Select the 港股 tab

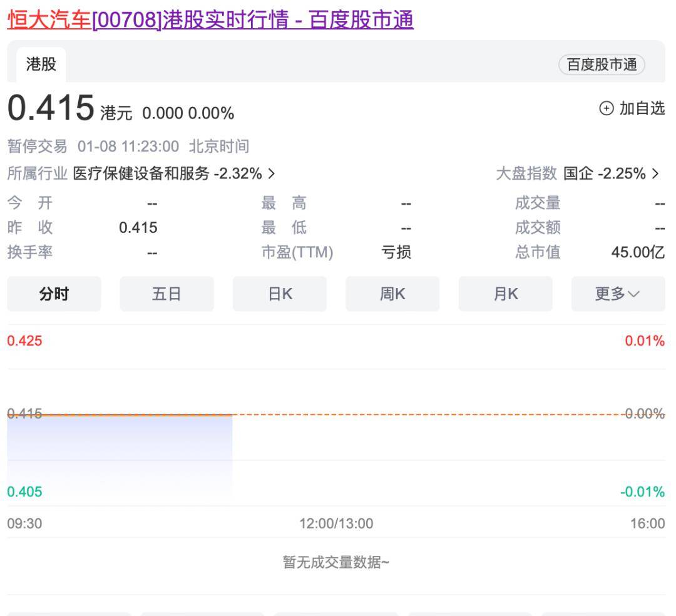[41, 64]
